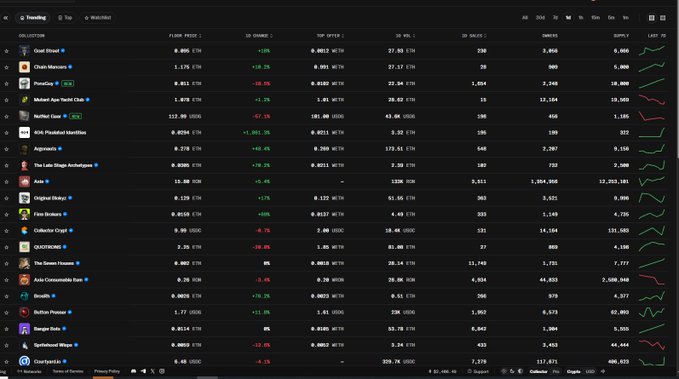
Task: Open the Button Presser collection avatar
Action: click(24, 312)
